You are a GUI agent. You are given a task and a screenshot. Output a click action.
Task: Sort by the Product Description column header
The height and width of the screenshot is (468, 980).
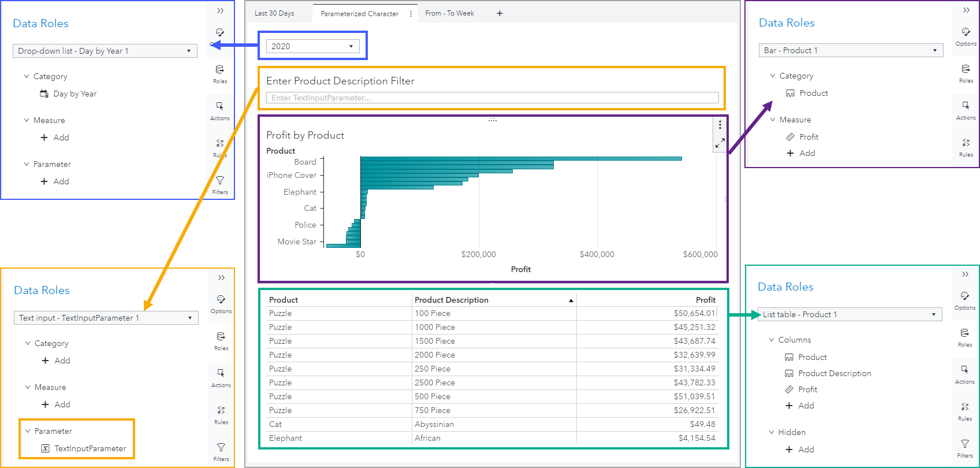452,300
